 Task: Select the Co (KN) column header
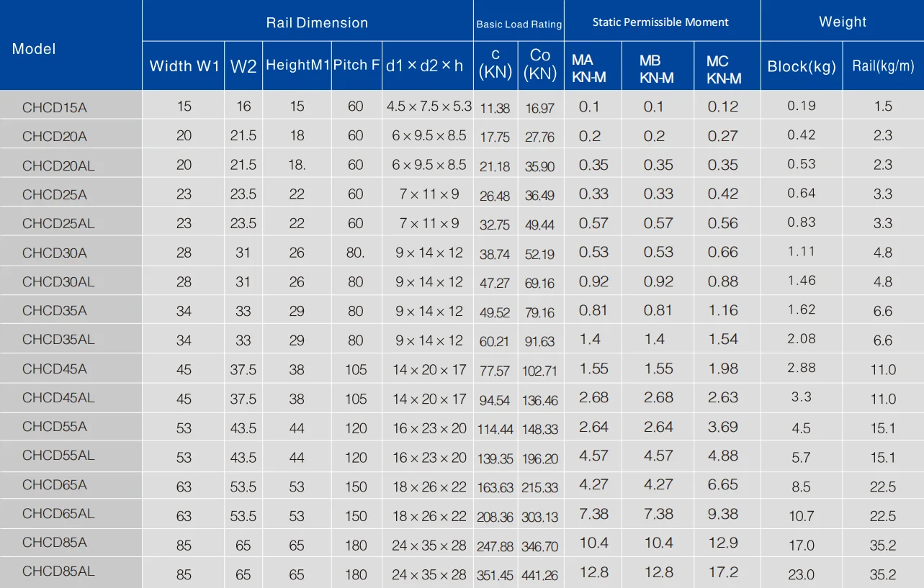(x=539, y=65)
